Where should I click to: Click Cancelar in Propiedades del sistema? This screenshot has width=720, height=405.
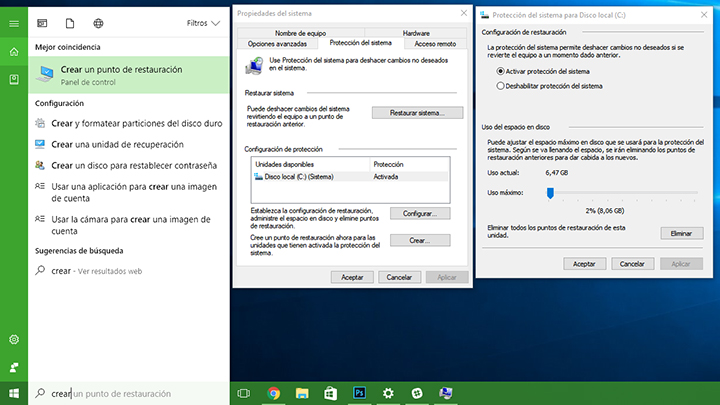point(399,277)
